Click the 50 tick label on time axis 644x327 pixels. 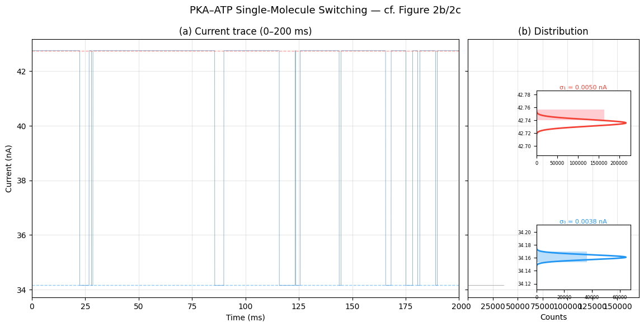139,306
